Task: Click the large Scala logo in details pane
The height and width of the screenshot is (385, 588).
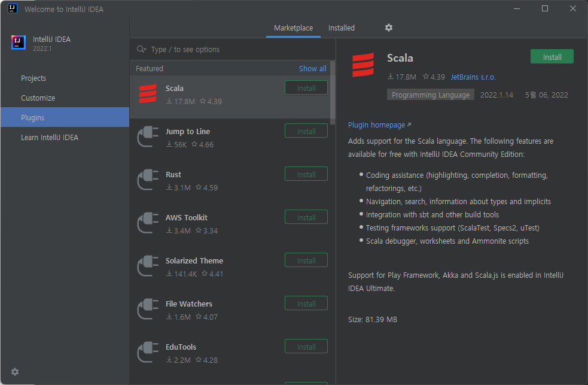Action: click(x=363, y=65)
